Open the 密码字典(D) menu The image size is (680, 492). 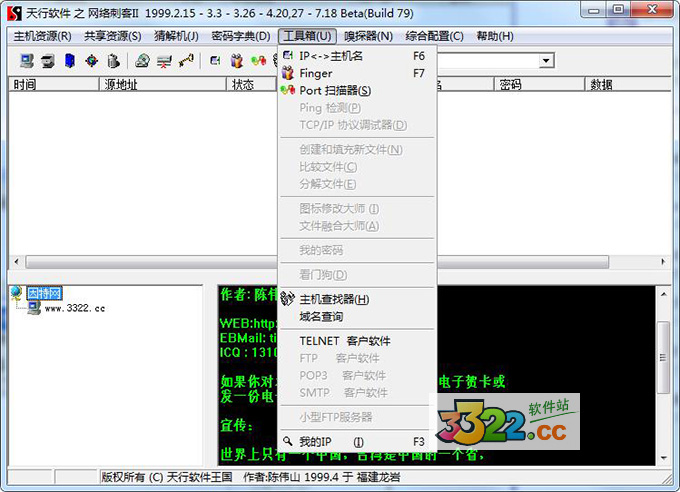[x=241, y=36]
